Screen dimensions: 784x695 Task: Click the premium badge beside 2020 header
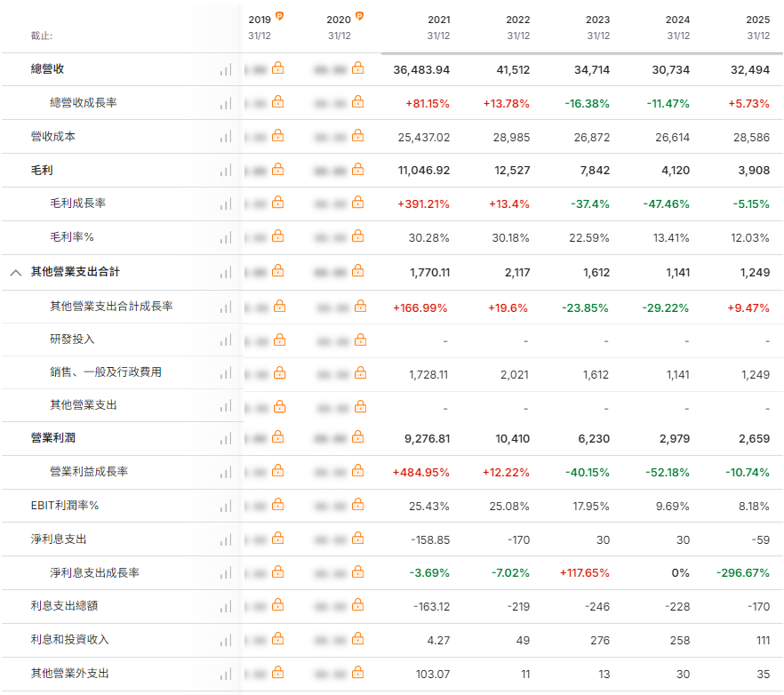tap(359, 16)
